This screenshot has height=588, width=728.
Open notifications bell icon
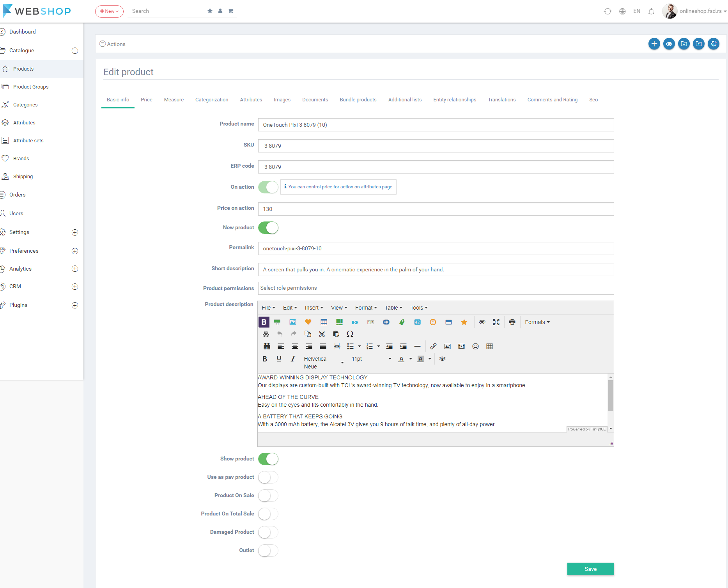pyautogui.click(x=651, y=11)
